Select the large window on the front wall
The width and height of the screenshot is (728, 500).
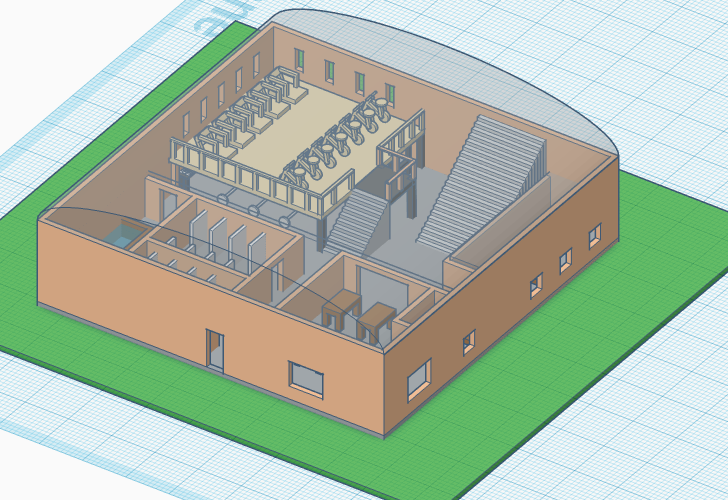[x=306, y=379]
